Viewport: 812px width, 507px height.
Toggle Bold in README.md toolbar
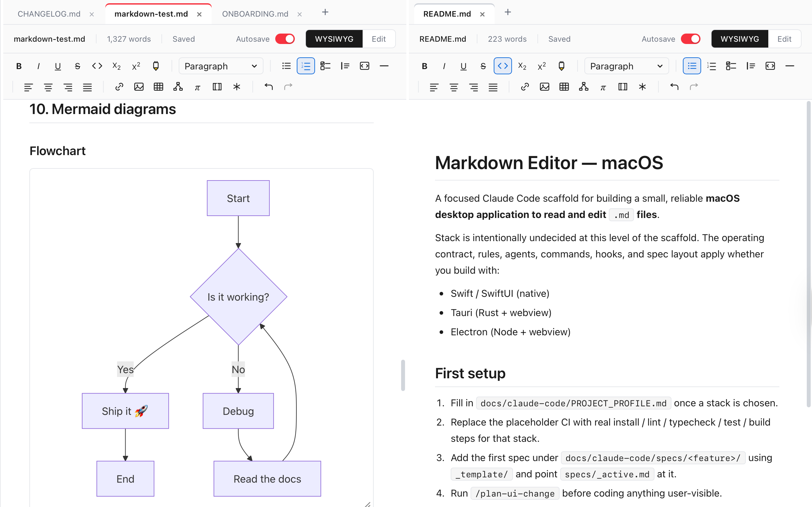(x=425, y=66)
